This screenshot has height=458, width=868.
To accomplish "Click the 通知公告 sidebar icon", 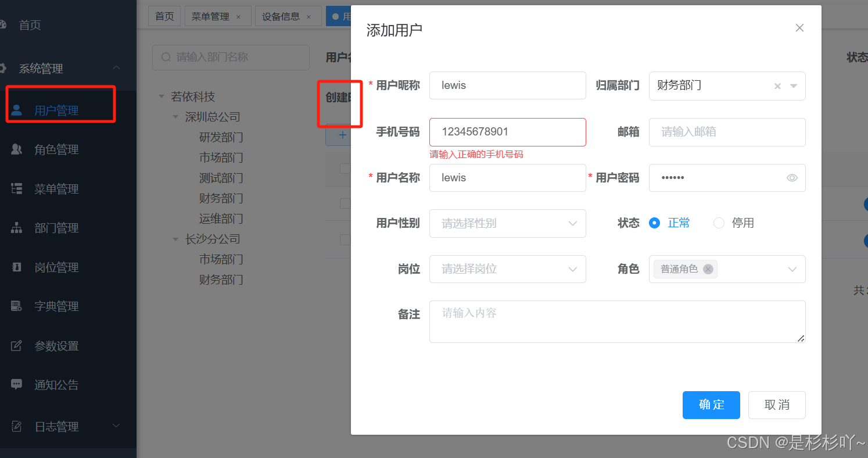I will pyautogui.click(x=16, y=384).
